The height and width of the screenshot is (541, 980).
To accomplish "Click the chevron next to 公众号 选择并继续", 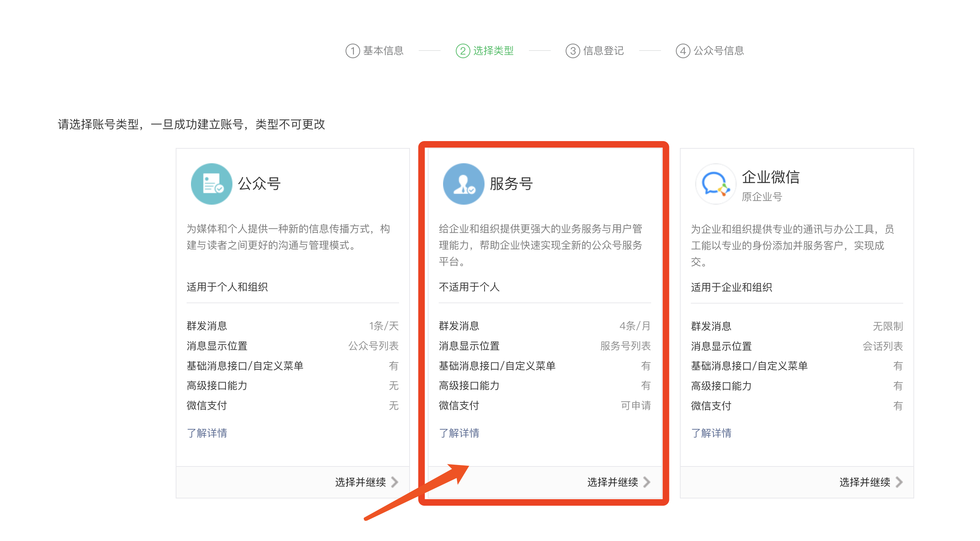I will [395, 482].
